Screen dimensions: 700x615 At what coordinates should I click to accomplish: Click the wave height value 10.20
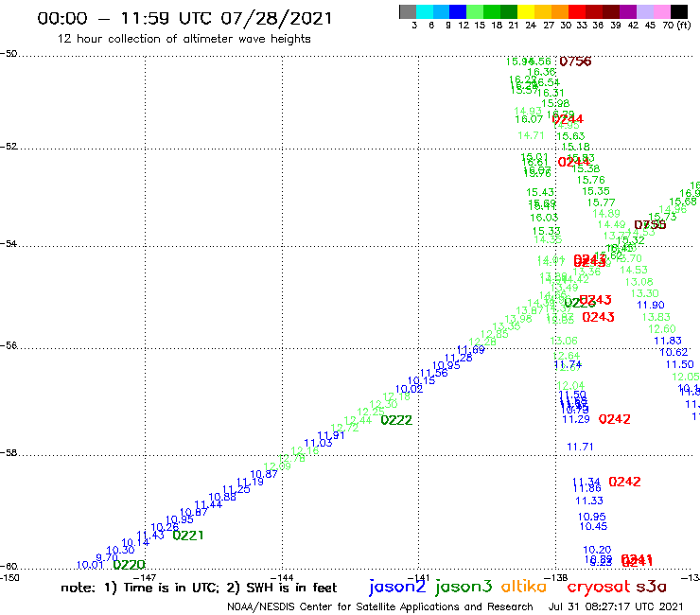[597, 550]
